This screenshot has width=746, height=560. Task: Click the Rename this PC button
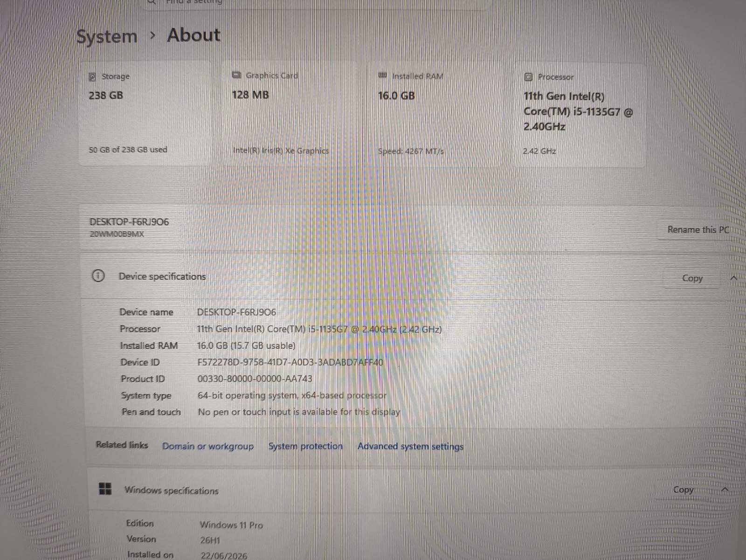point(698,229)
